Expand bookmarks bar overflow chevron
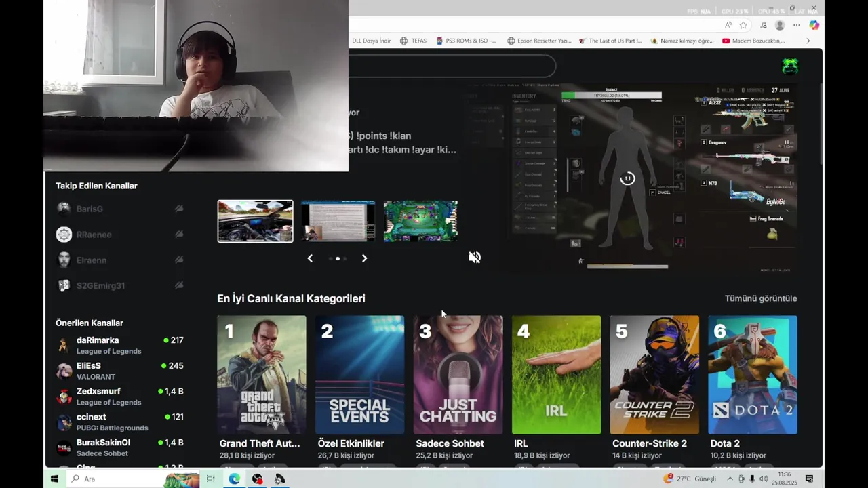Viewport: 868px width, 488px height. point(808,41)
